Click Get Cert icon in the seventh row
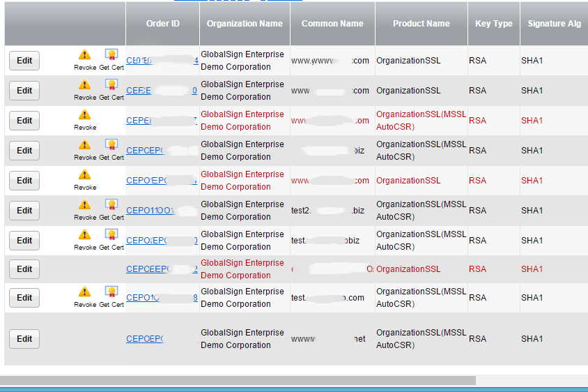This screenshot has width=588, height=392. tap(111, 235)
